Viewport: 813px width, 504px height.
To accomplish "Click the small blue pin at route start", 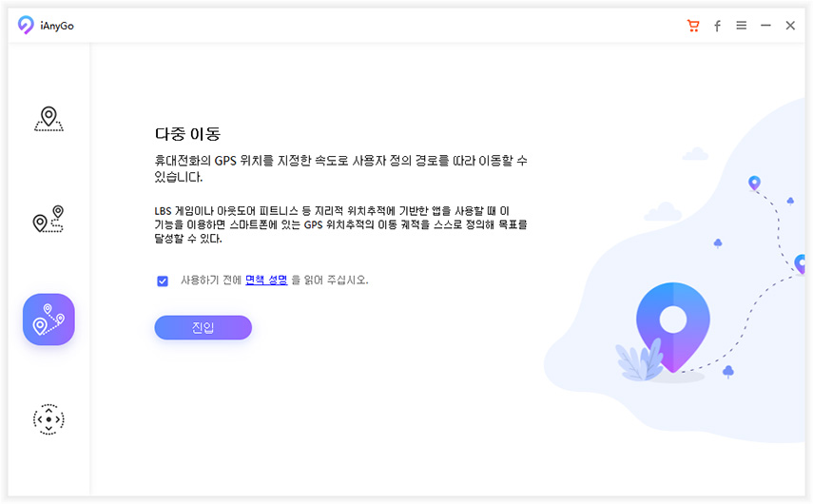I will pos(754,183).
